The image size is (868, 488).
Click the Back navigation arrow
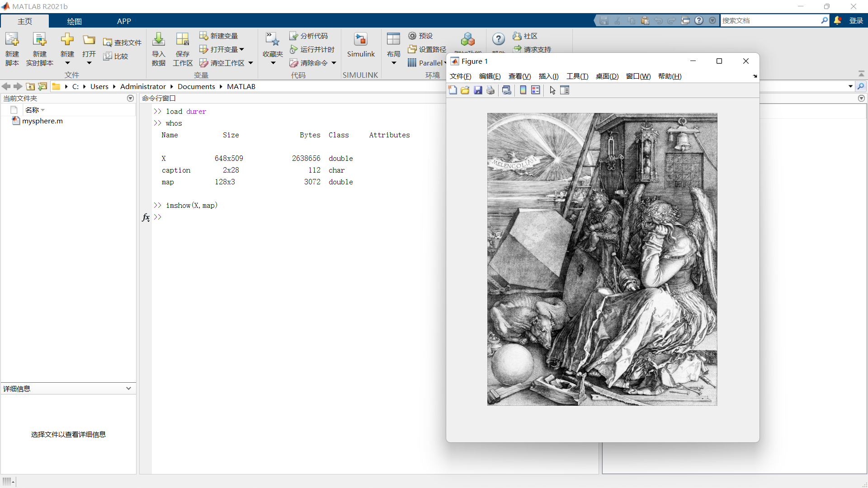[x=6, y=86]
